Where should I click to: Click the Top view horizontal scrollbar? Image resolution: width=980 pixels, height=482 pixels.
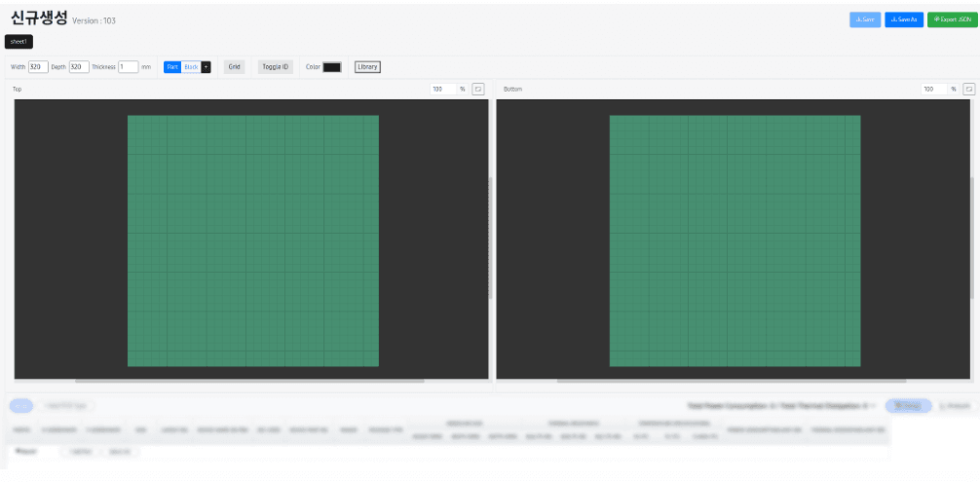[x=249, y=381]
